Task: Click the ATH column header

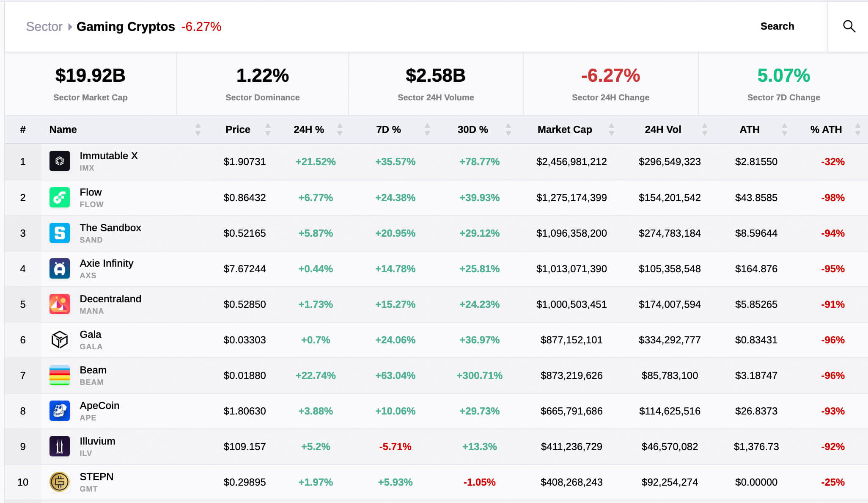Action: (750, 130)
